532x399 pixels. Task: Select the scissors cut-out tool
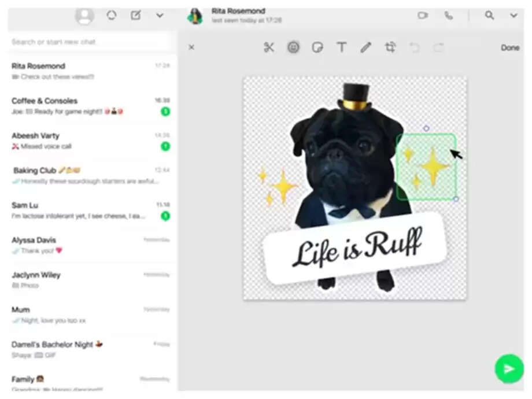pyautogui.click(x=268, y=47)
